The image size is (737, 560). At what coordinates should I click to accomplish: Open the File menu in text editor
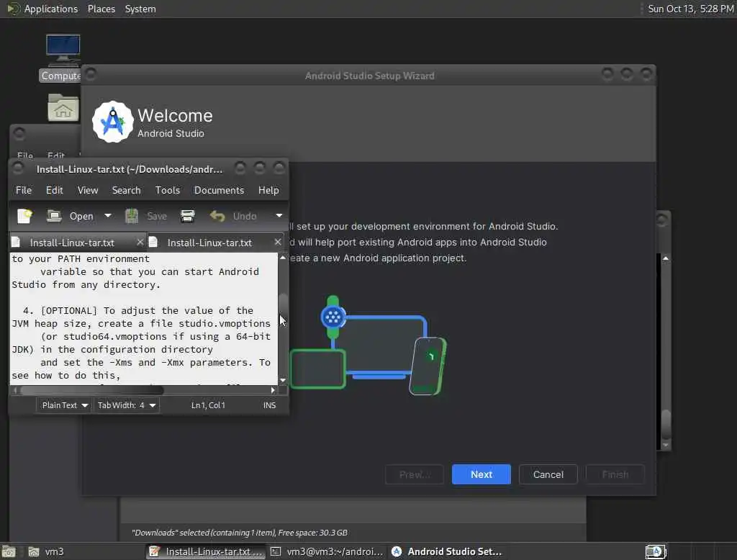click(24, 190)
